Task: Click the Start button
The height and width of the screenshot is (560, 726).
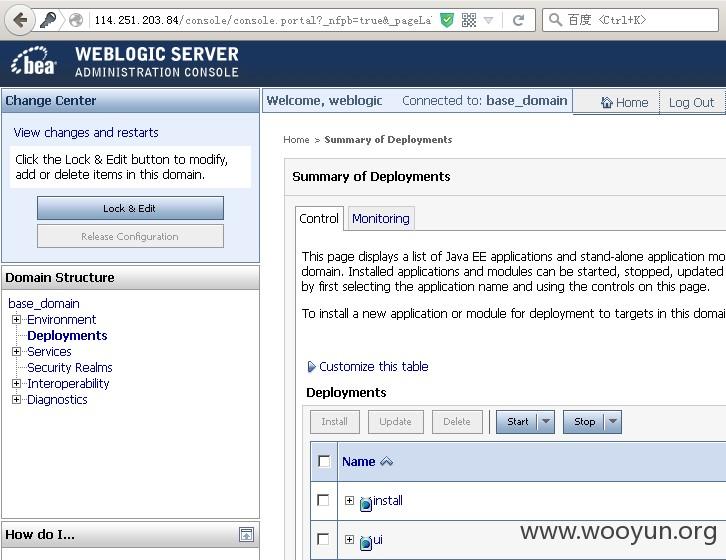Action: [517, 422]
